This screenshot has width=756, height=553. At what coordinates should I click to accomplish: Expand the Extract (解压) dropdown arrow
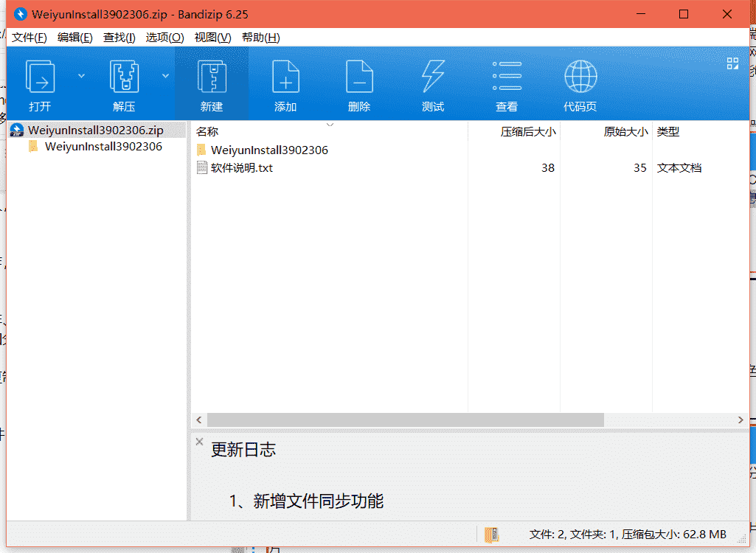tap(165, 76)
